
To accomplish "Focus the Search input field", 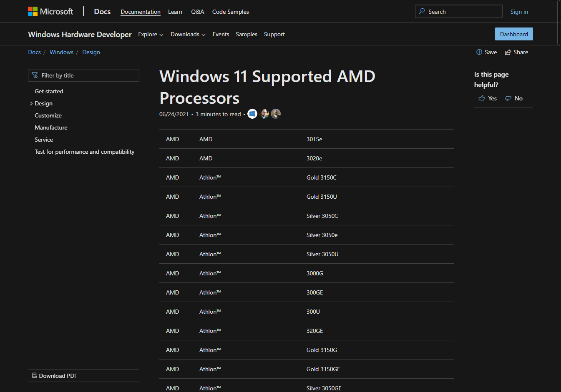I will [x=459, y=11].
